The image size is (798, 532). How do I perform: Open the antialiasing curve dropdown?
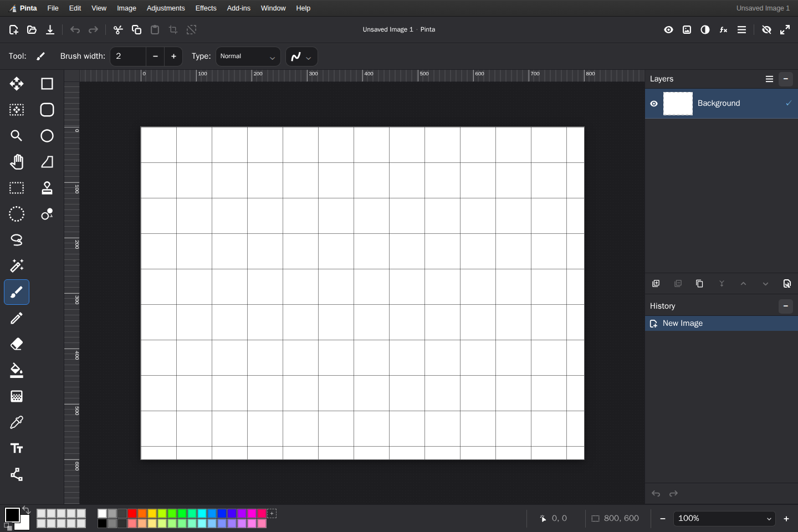(x=301, y=57)
